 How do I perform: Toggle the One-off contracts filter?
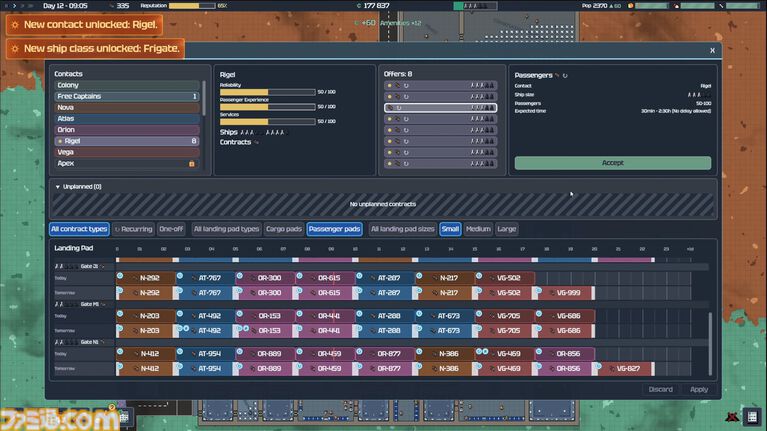click(171, 229)
